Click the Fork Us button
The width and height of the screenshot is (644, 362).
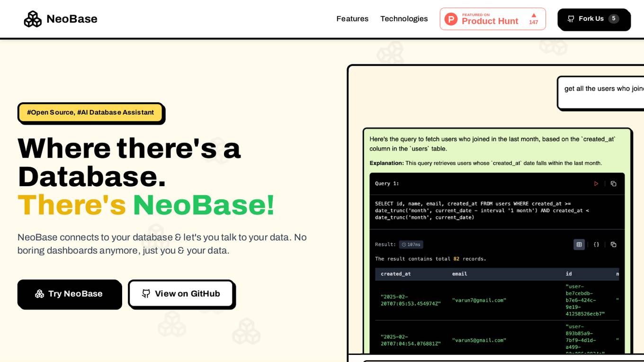point(593,19)
